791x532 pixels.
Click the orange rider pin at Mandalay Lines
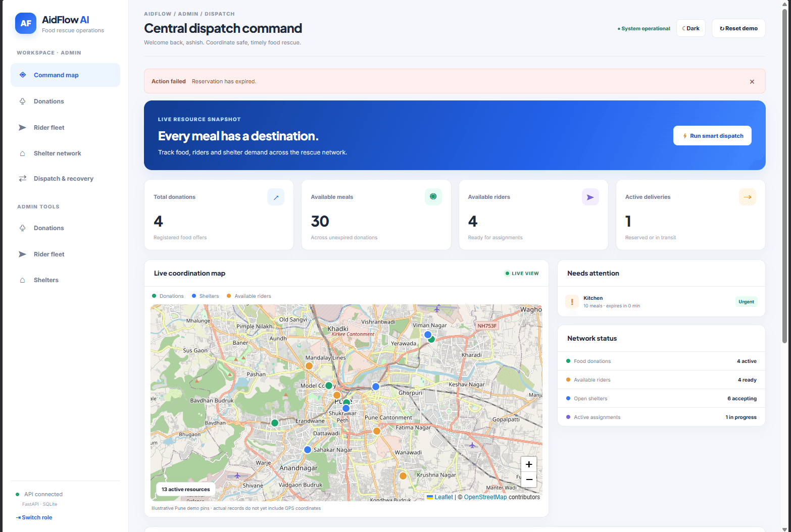(309, 366)
